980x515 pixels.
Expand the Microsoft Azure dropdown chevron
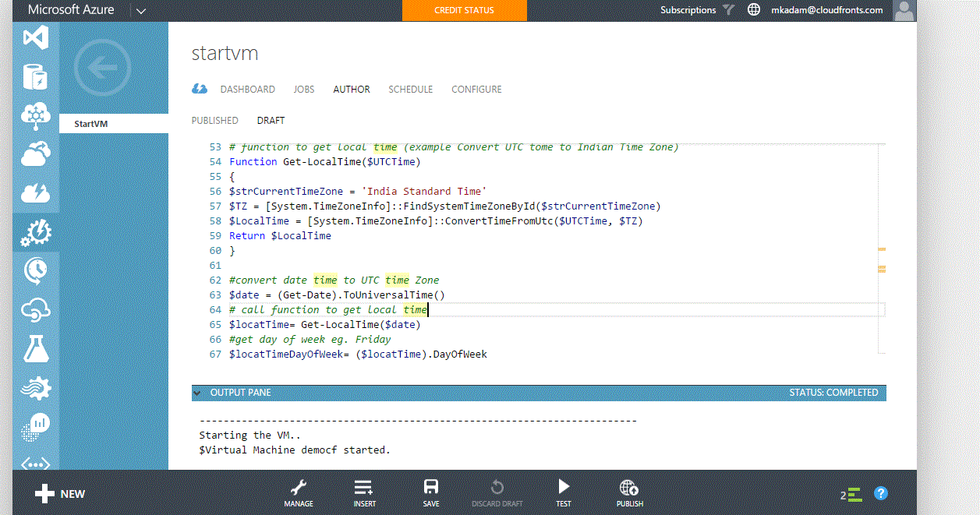(140, 11)
